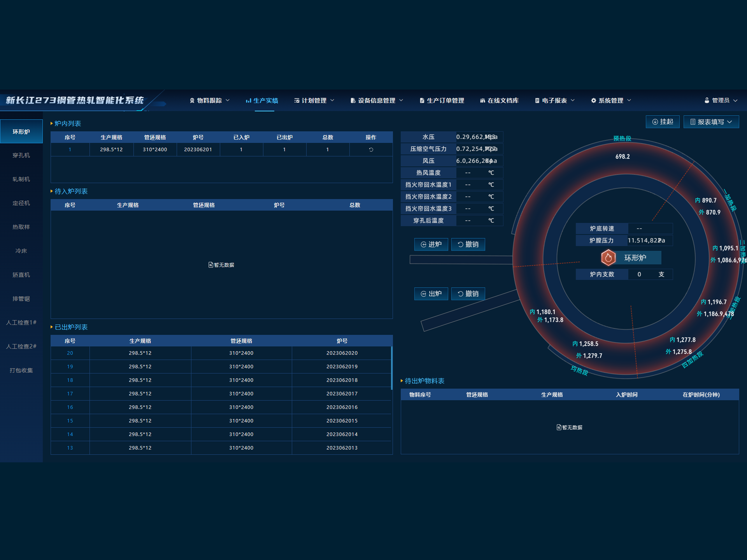Click 撤销 button beside 出炉
Image resolution: width=747 pixels, height=560 pixels.
click(x=468, y=293)
